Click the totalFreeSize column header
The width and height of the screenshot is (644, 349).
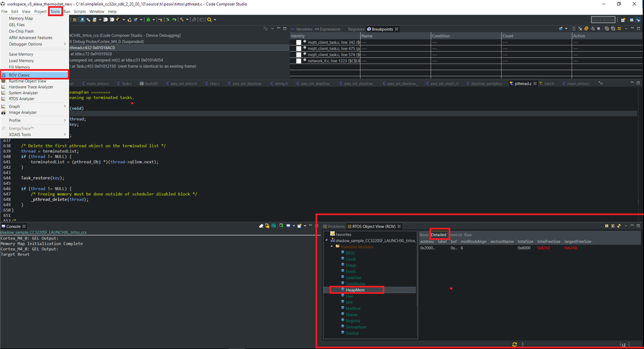[549, 242]
